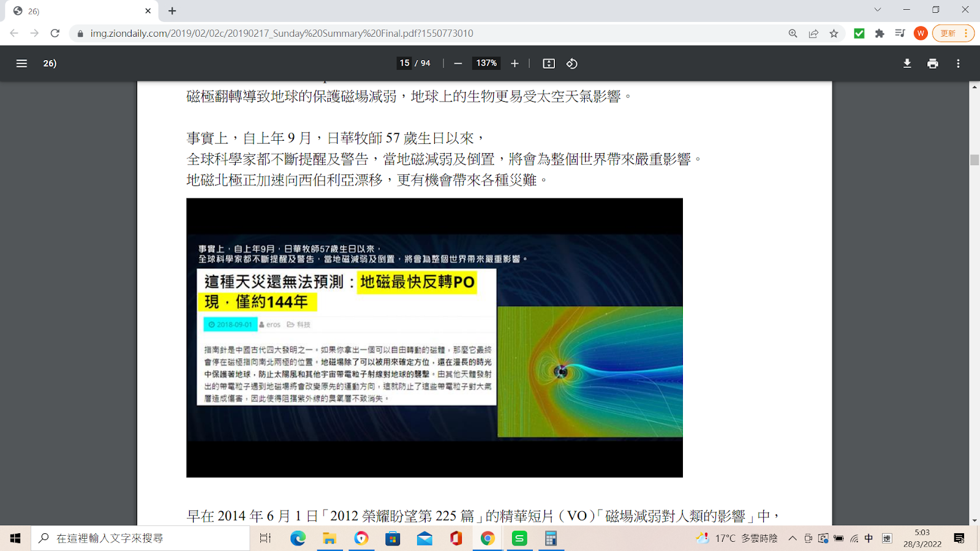Toggle the 中 input method indicator
Viewport: 980px width, 551px height.
(869, 538)
